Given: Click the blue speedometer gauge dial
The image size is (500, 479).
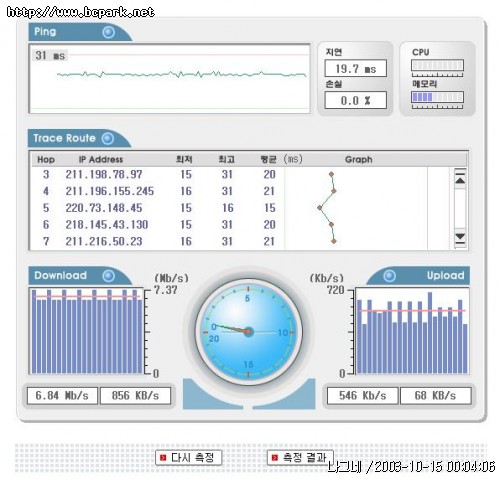Looking at the screenshot, I should pyautogui.click(x=248, y=332).
